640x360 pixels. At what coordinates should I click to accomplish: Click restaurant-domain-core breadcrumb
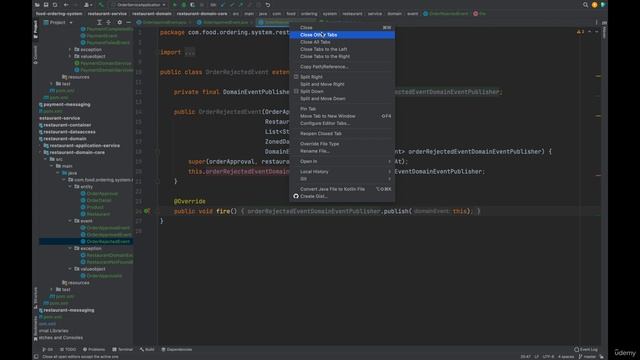[202, 14]
